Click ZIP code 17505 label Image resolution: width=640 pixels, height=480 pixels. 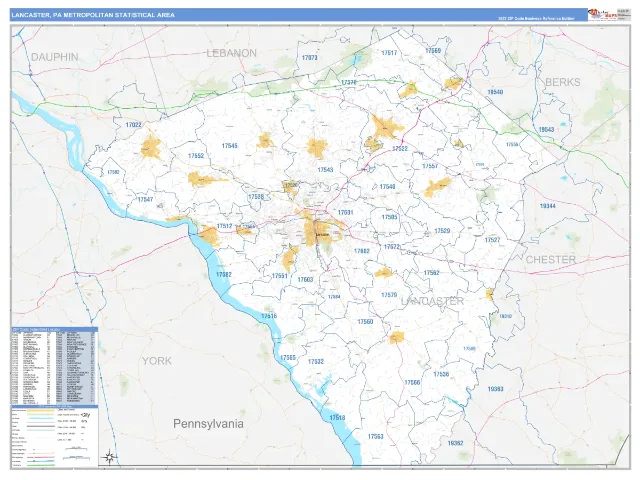pyautogui.click(x=389, y=217)
